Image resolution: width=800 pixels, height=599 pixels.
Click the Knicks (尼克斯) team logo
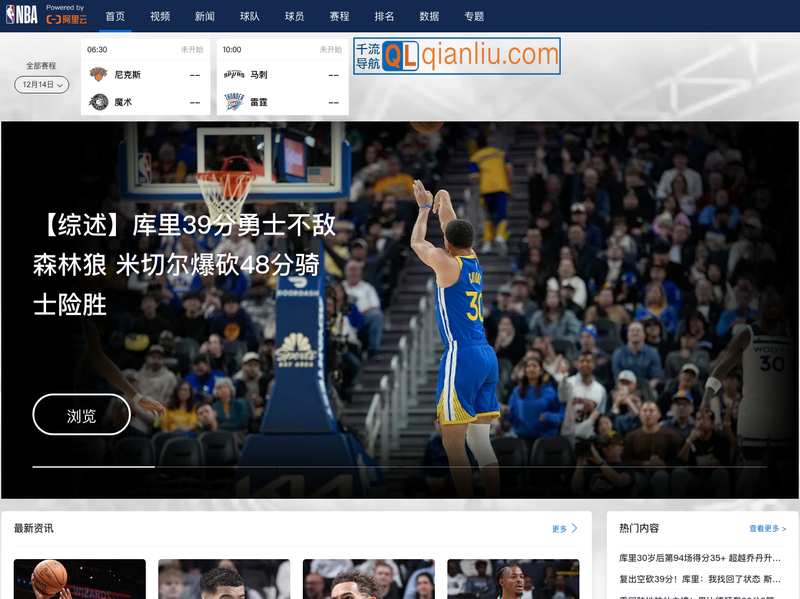pos(97,72)
